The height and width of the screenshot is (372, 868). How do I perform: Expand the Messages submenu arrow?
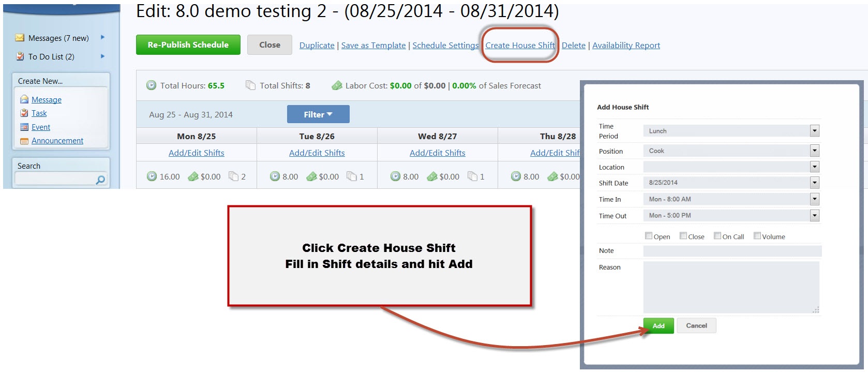(x=102, y=37)
